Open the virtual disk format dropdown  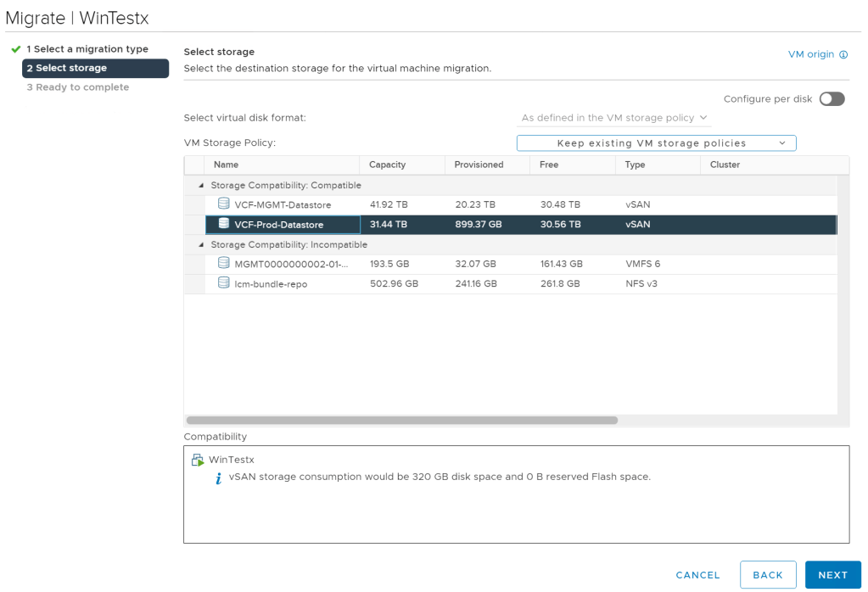614,118
